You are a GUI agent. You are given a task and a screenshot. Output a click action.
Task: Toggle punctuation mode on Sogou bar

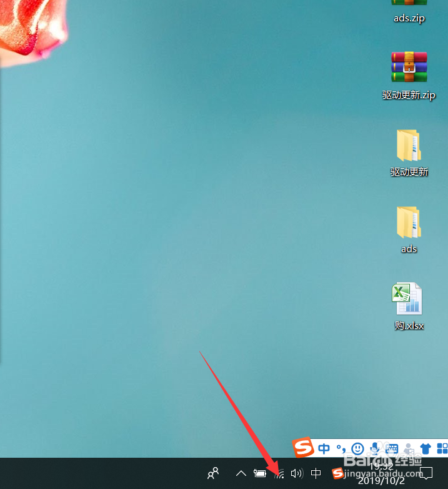(341, 449)
